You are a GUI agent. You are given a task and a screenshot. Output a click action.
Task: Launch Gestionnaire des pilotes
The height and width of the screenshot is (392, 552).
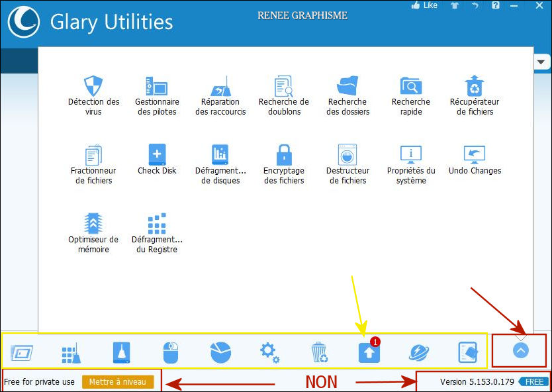[157, 95]
